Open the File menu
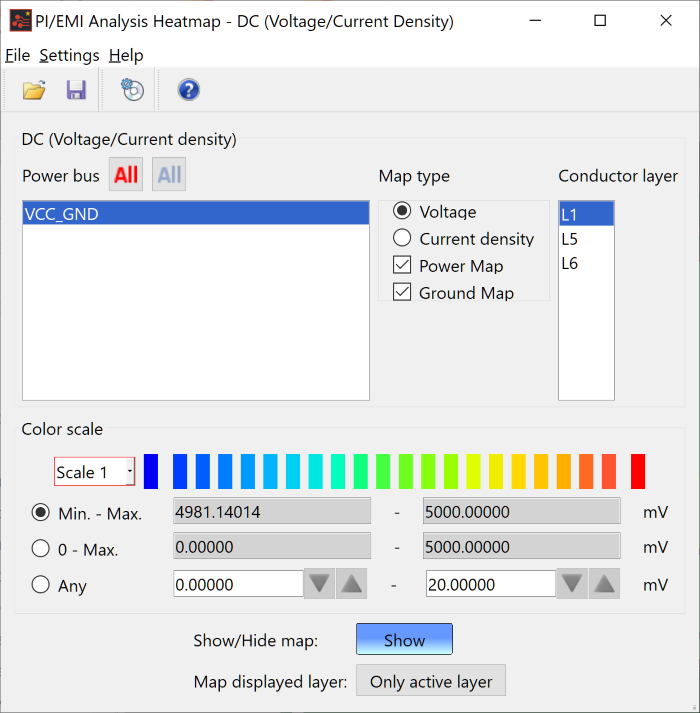This screenshot has height=713, width=700. [x=17, y=55]
